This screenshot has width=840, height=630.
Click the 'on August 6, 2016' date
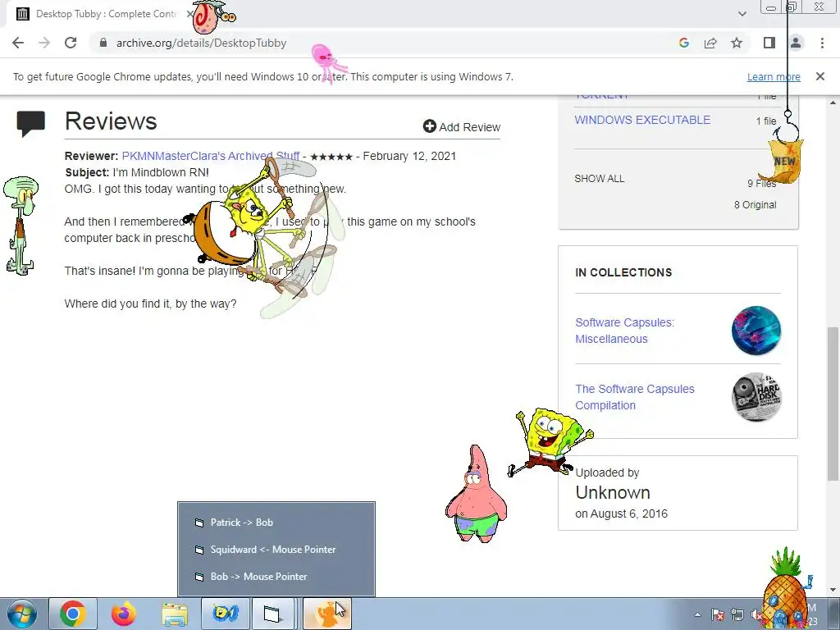tap(622, 514)
